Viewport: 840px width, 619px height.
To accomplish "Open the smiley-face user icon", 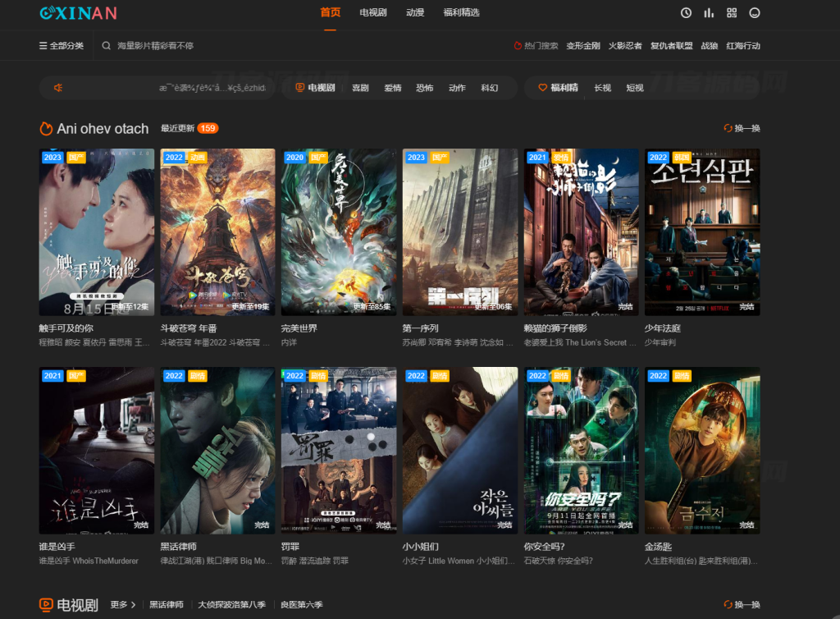I will [755, 13].
